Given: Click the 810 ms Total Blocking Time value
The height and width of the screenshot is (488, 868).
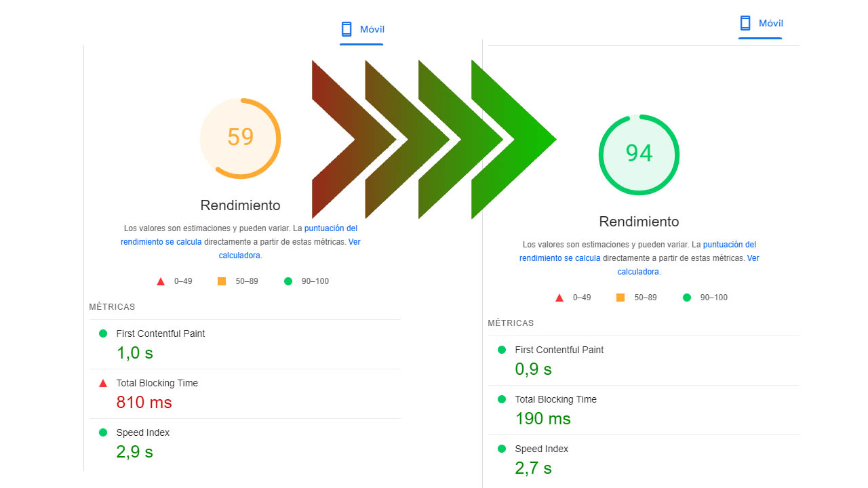Looking at the screenshot, I should tap(144, 403).
